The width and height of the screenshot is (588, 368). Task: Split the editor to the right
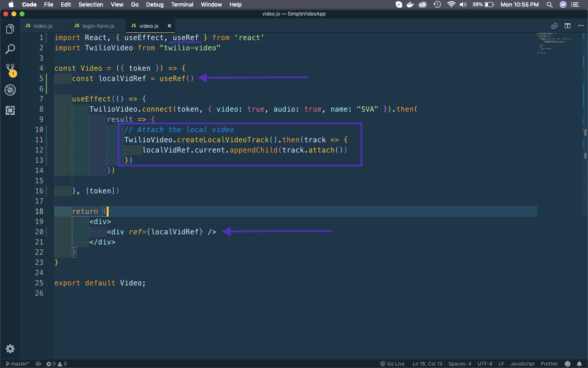click(568, 26)
